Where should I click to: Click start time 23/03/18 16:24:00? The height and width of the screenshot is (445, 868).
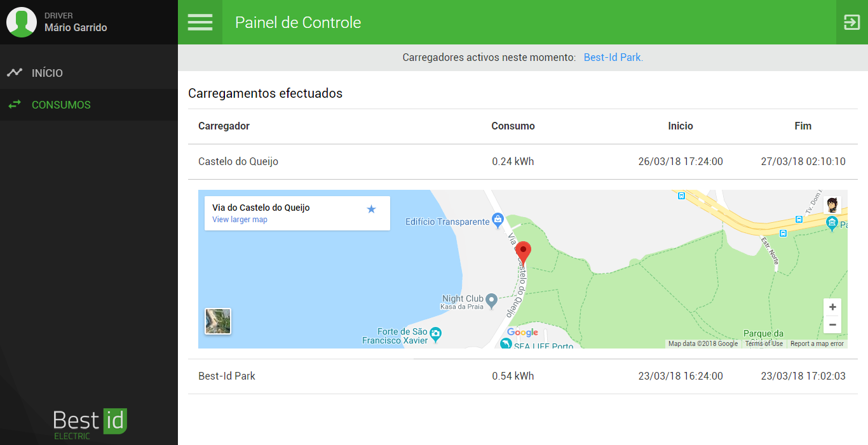tap(681, 376)
